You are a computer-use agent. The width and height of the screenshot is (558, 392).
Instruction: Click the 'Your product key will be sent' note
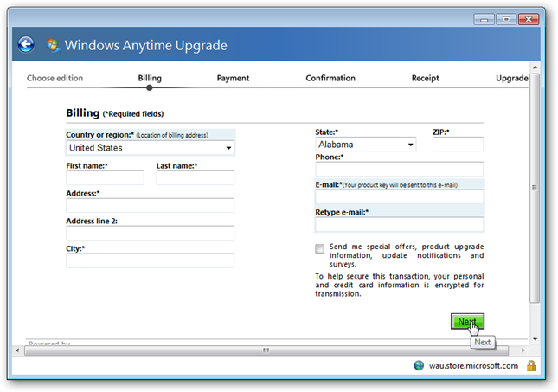[x=400, y=185]
